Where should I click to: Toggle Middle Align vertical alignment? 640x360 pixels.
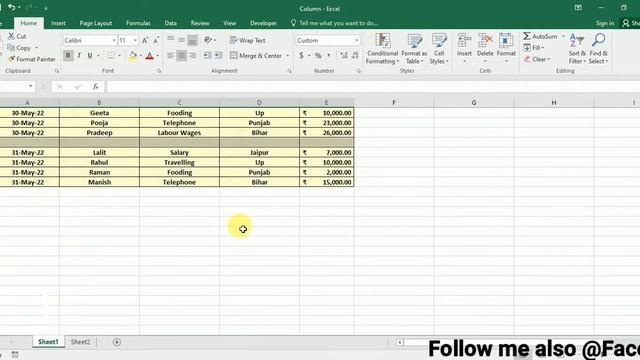coord(182,40)
